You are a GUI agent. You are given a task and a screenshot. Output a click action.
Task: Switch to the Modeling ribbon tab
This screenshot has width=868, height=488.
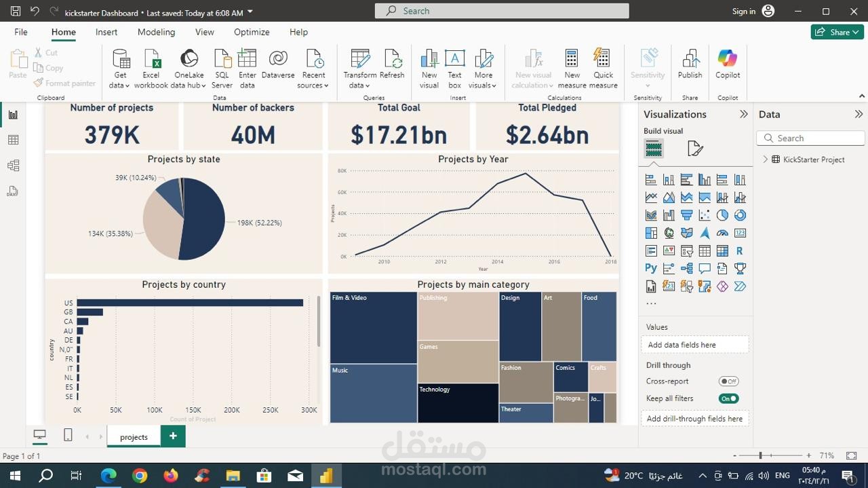pyautogui.click(x=156, y=32)
